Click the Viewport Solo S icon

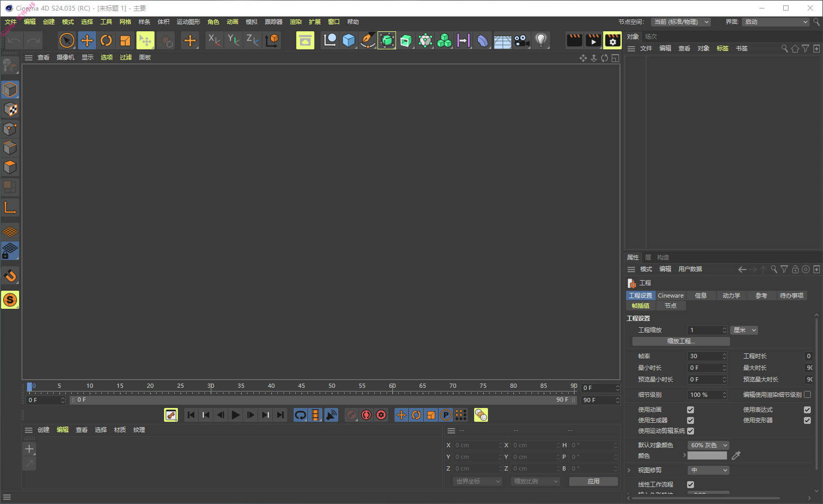[10, 300]
